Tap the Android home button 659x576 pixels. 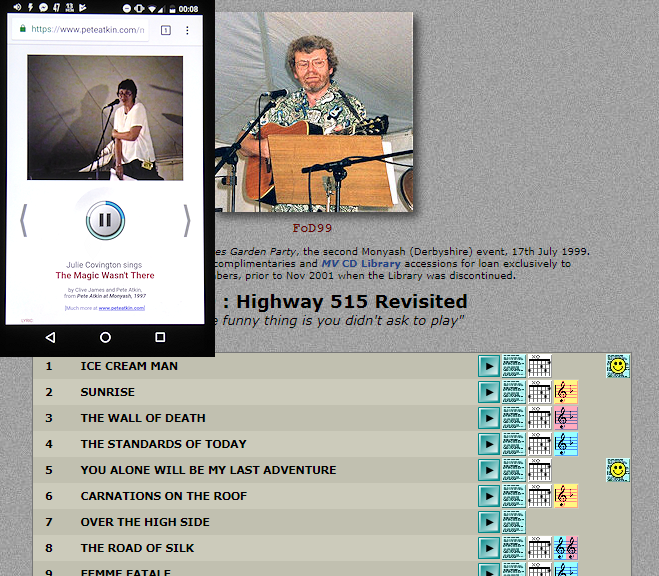coord(105,337)
